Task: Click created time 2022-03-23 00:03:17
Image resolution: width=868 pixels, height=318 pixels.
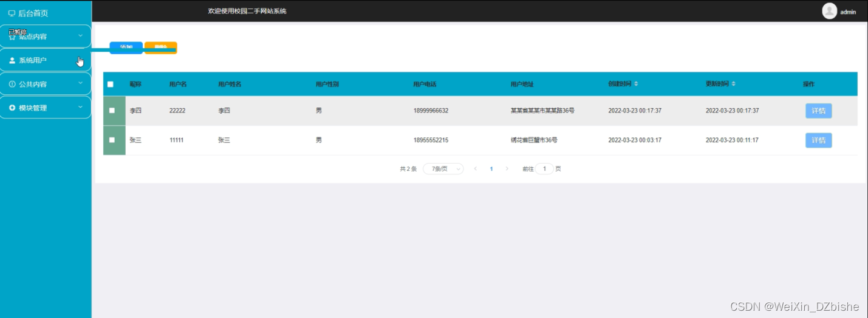Action: coord(635,140)
